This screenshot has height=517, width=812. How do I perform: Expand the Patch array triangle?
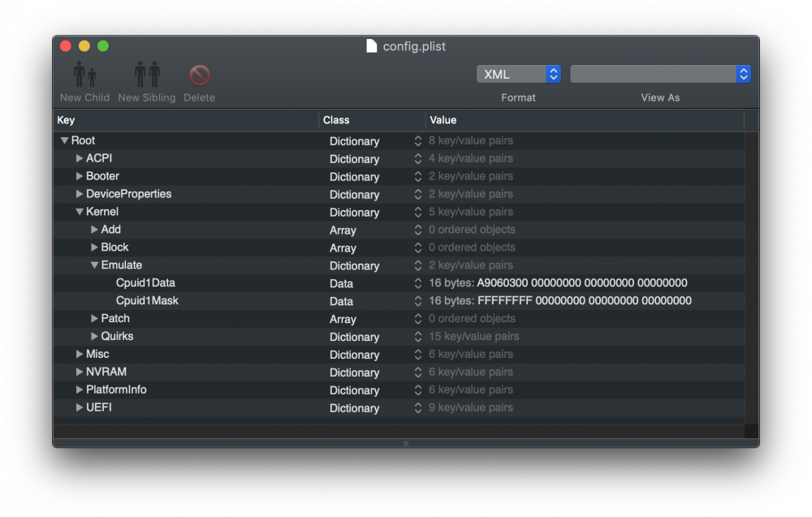[94, 318]
